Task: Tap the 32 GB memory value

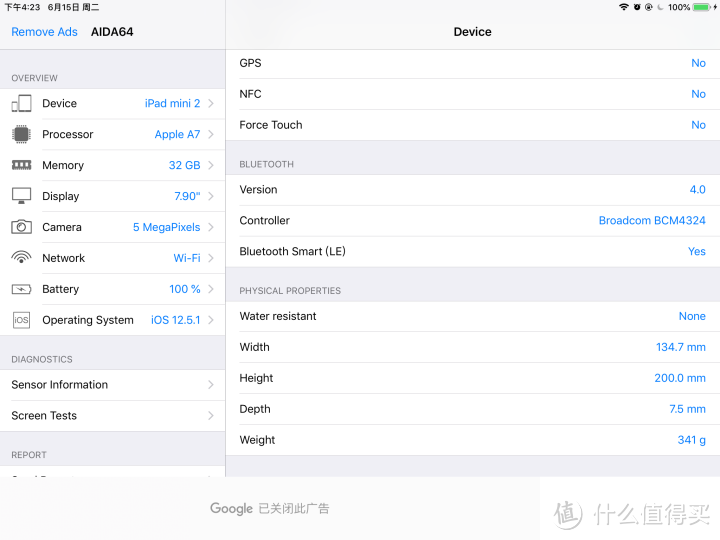Action: [x=185, y=165]
